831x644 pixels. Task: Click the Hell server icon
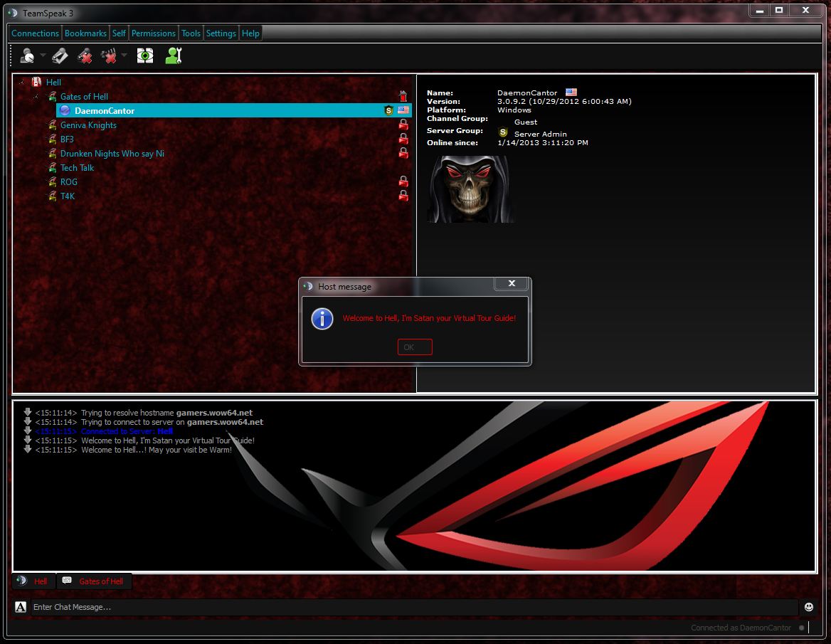pyautogui.click(x=36, y=82)
